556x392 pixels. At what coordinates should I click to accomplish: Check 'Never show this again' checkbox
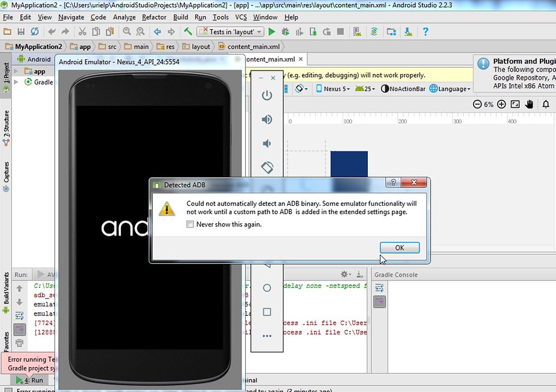[x=190, y=224]
